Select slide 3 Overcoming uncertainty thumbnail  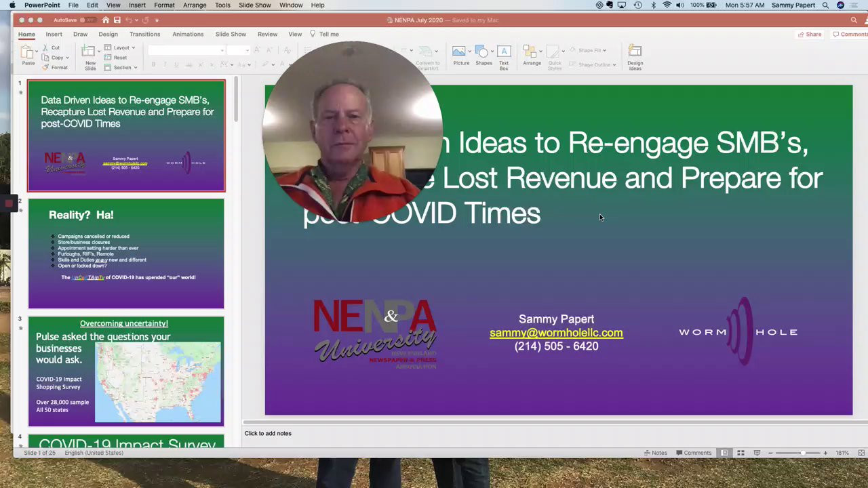(126, 371)
